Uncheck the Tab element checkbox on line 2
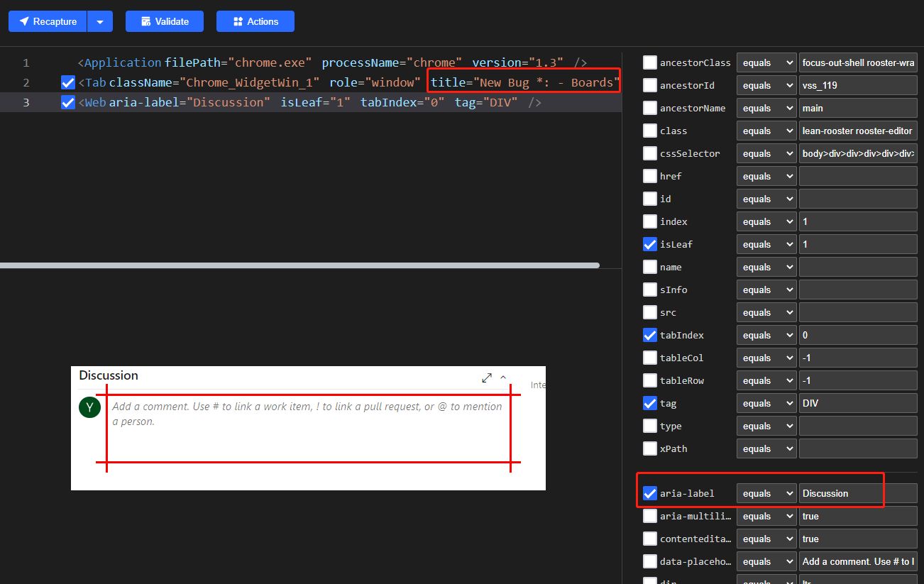This screenshot has width=924, height=584. [68, 82]
